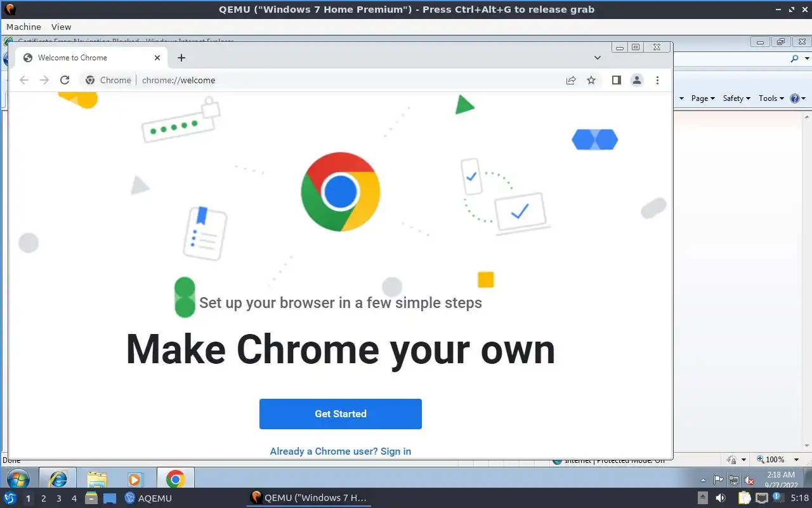Open the Tools menu in Internet Explorer

click(x=771, y=98)
